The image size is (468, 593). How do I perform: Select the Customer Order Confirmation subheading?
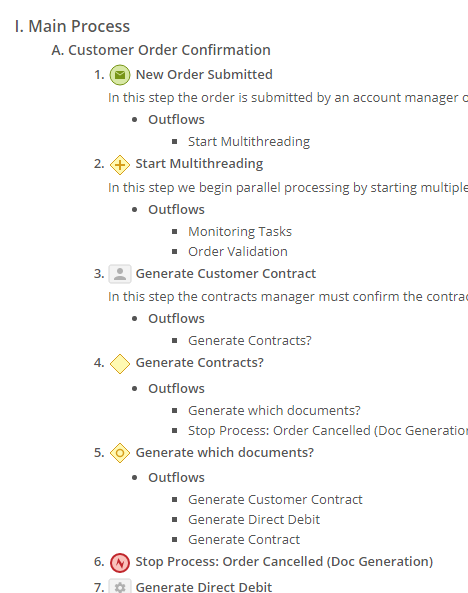pos(161,50)
